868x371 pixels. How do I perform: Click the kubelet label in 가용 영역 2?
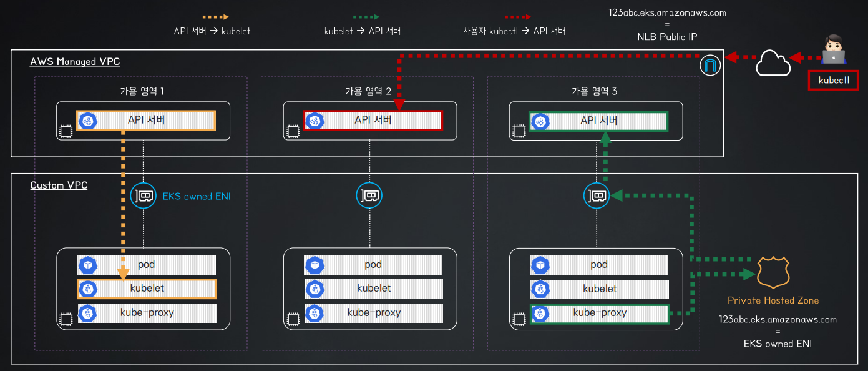click(x=374, y=289)
